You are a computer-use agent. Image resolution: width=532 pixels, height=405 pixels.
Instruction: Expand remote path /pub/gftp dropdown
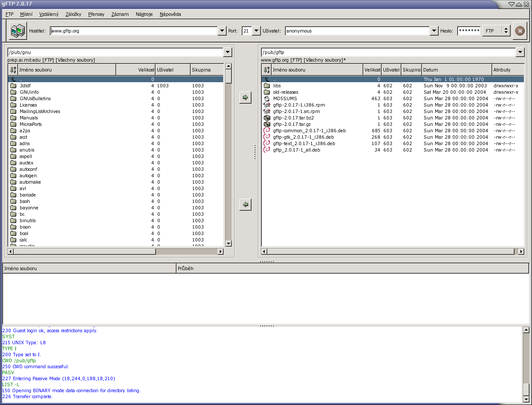pos(520,52)
